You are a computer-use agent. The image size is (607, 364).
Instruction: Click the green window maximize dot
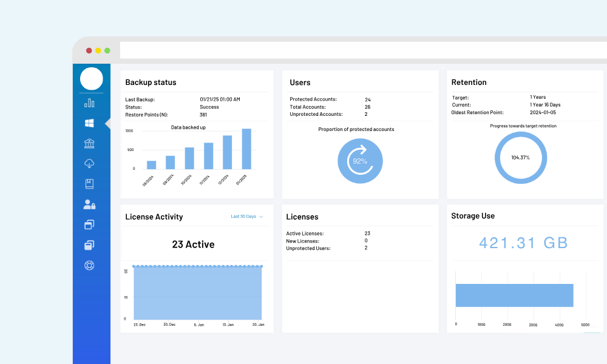(x=107, y=51)
